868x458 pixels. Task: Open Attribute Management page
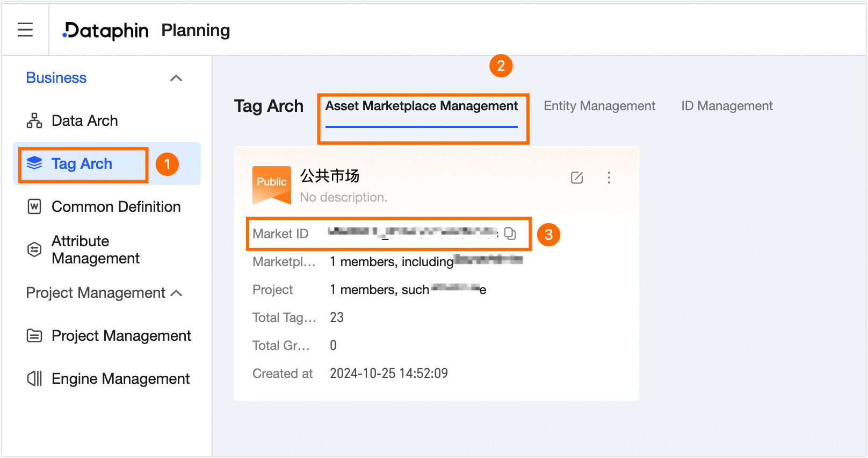tap(96, 249)
